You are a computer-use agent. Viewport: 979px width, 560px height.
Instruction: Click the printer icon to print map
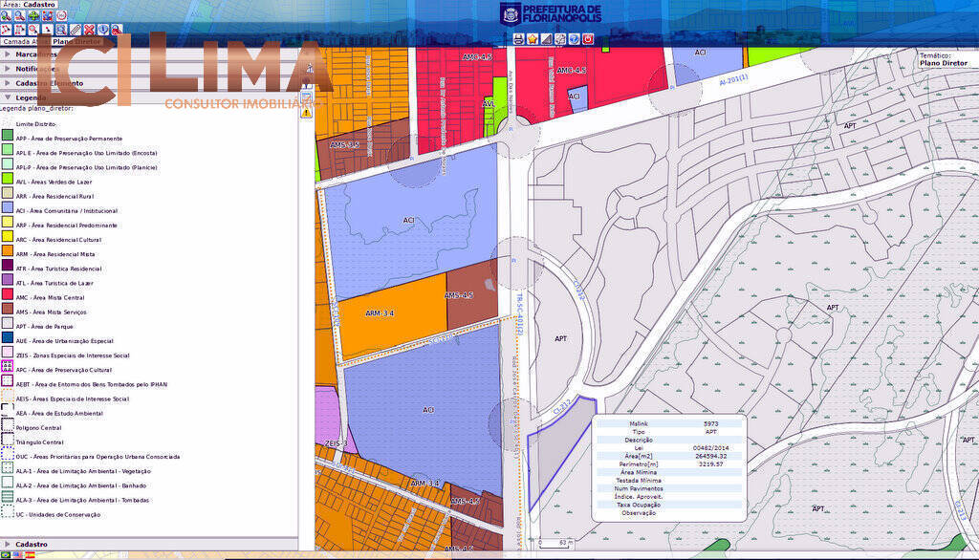518,39
